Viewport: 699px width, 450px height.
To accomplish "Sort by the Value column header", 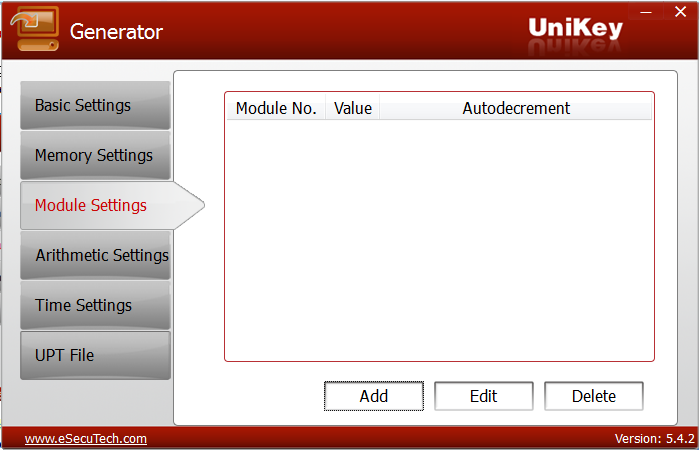I will [353, 108].
